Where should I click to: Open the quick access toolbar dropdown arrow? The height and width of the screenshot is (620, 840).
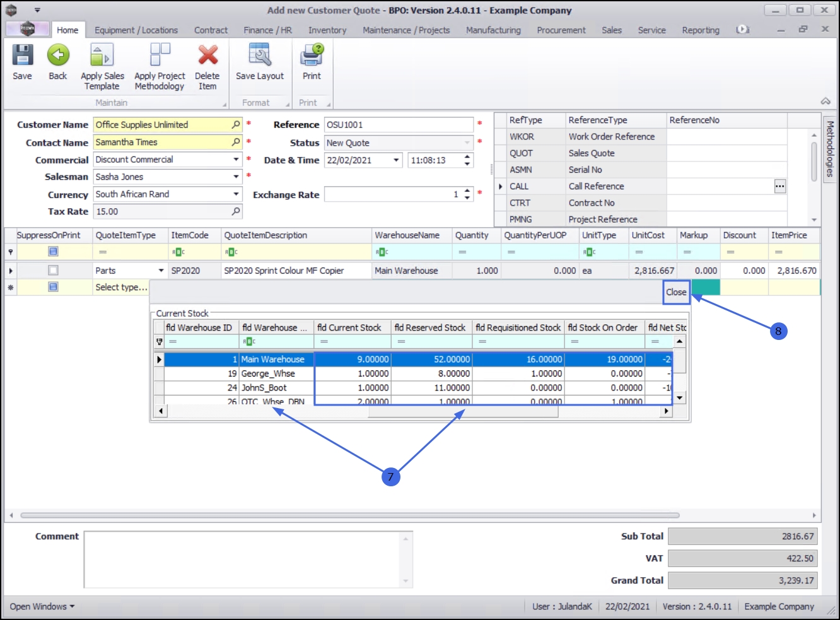[37, 10]
